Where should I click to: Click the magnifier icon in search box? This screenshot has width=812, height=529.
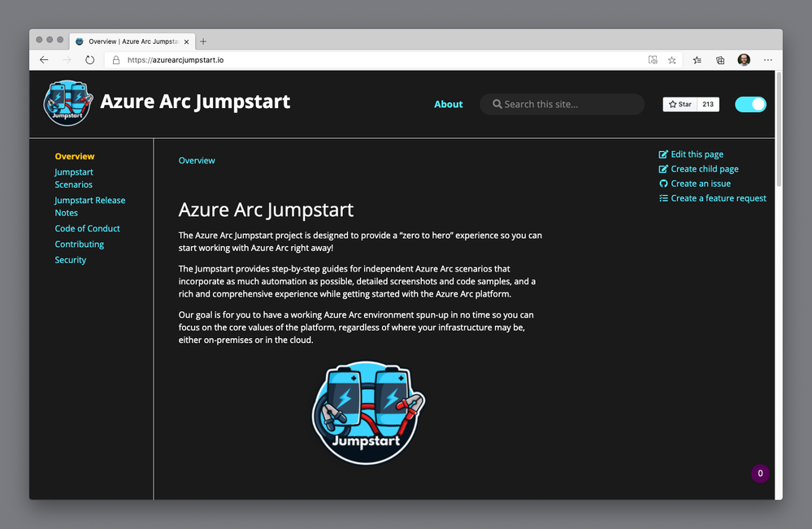coord(497,104)
